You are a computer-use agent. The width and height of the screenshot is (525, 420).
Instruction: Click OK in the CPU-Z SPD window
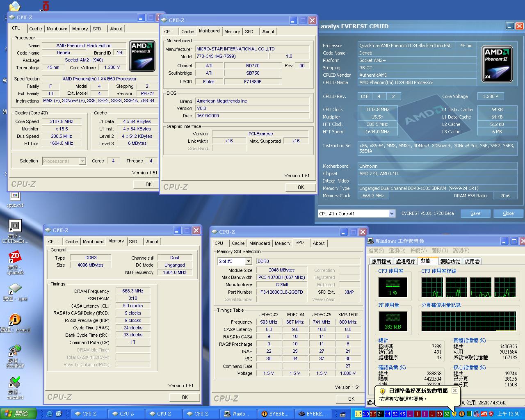(351, 399)
